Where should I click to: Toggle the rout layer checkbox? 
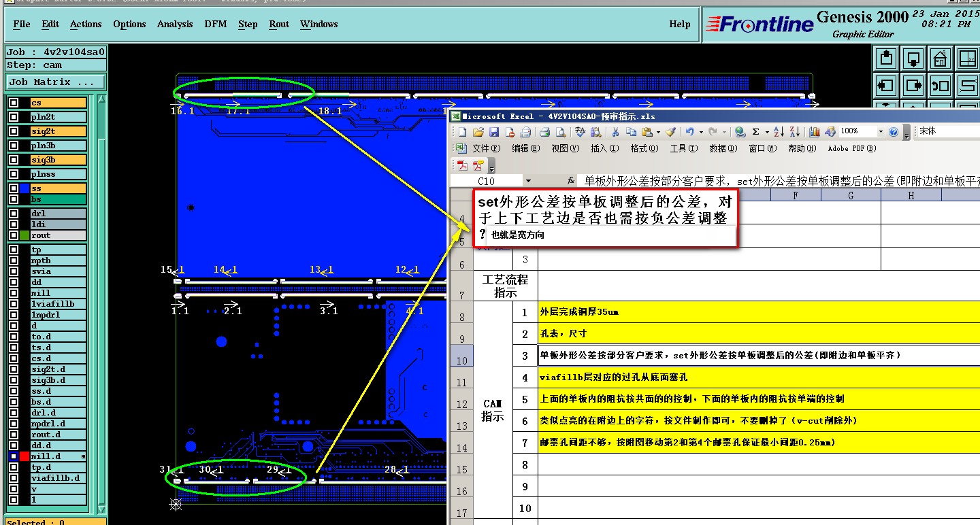click(x=14, y=235)
